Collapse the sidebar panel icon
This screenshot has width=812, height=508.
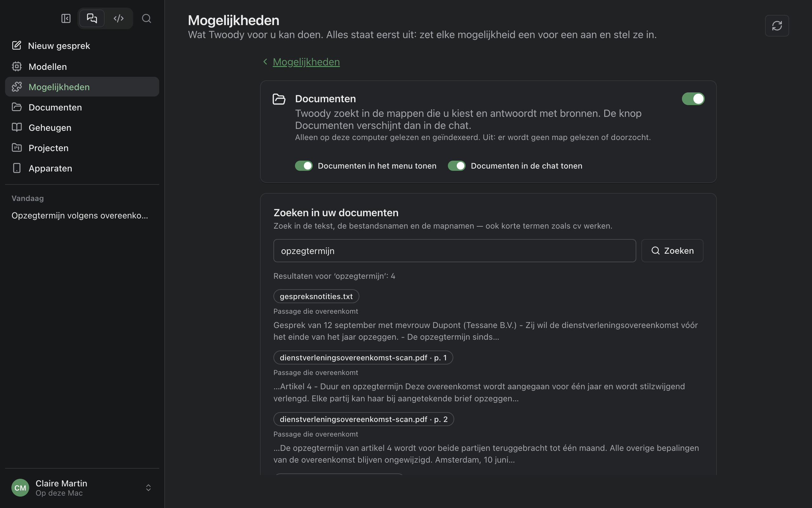point(66,18)
